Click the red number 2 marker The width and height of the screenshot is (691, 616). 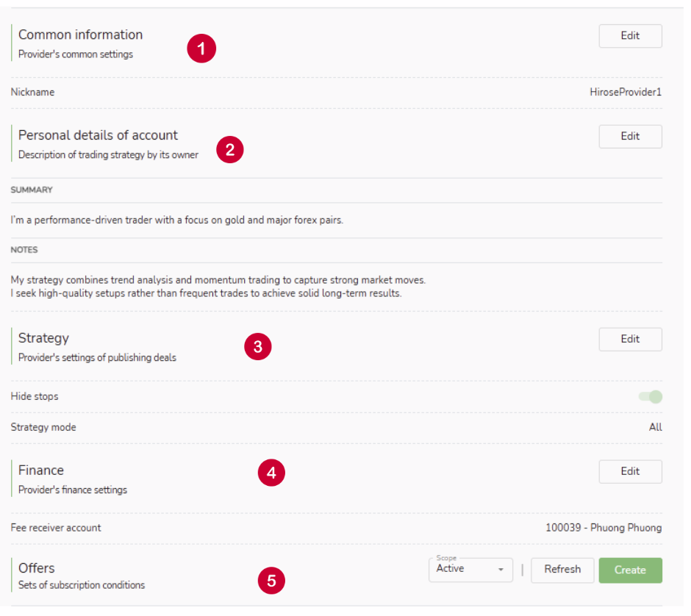229,150
